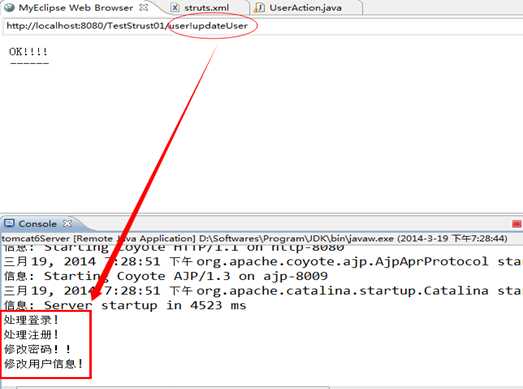Switch to the MyEclipse Web Browser tab
The height and width of the screenshot is (389, 523).
pyautogui.click(x=75, y=7)
